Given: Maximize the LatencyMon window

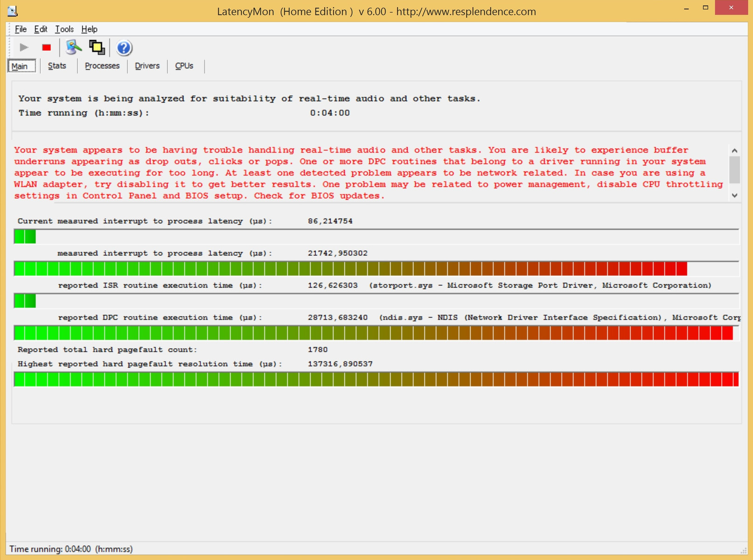Looking at the screenshot, I should [705, 8].
